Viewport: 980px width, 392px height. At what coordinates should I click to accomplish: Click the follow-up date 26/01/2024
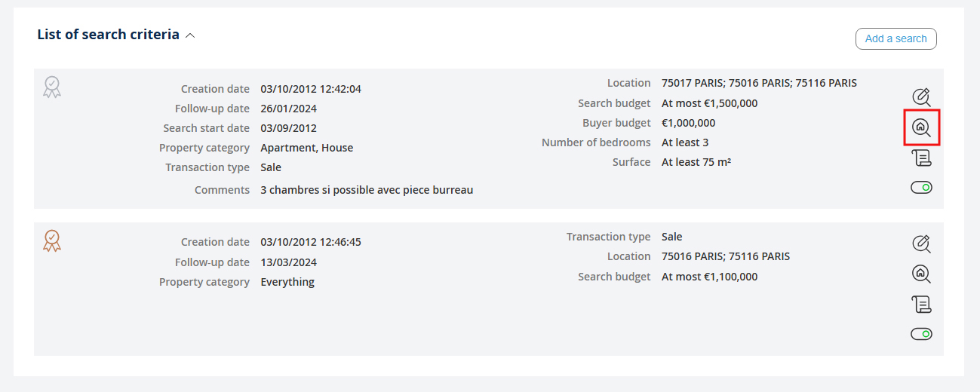(289, 109)
